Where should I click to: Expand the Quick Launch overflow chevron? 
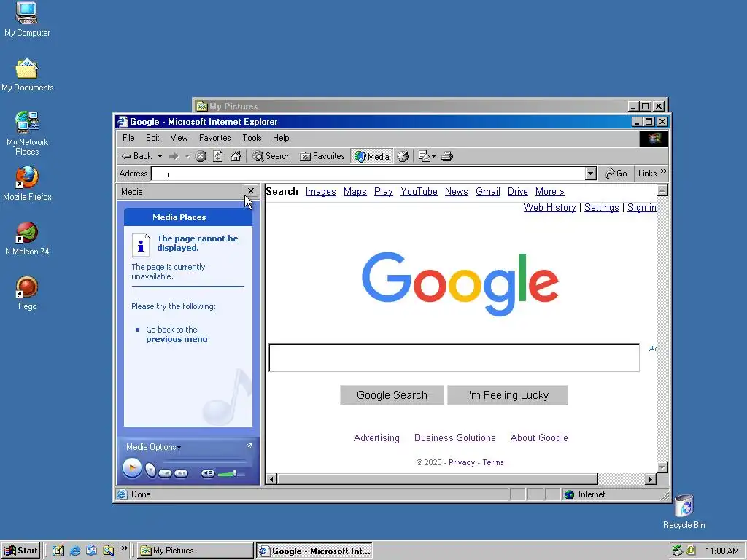pos(124,548)
